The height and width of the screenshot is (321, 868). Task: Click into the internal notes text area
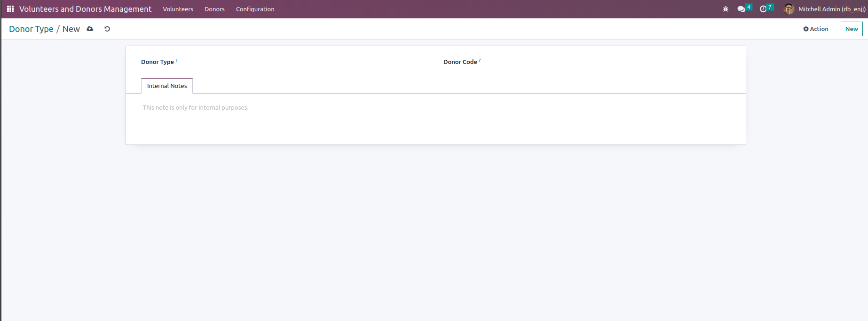435,108
